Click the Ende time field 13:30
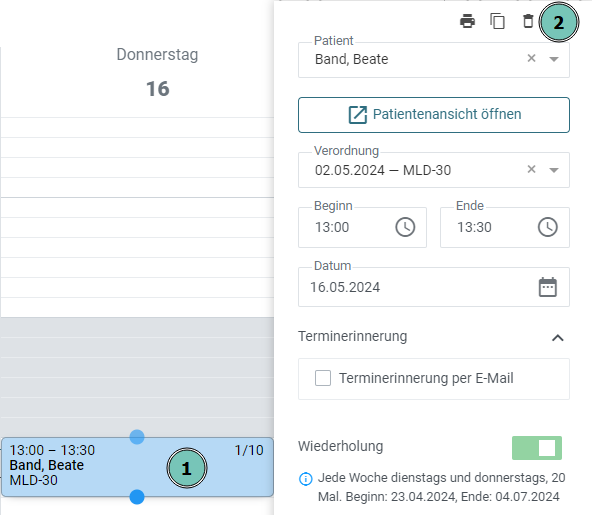This screenshot has width=592, height=515. click(505, 227)
